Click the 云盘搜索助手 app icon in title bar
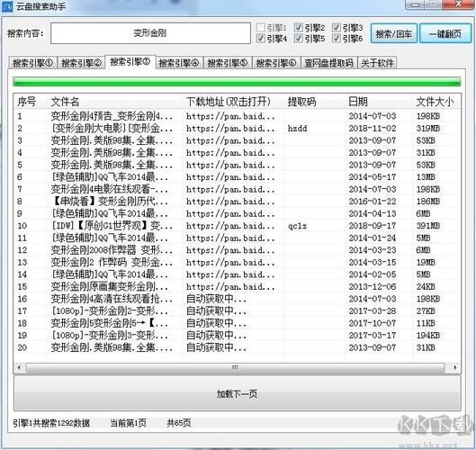The image size is (476, 450). pos(6,6)
